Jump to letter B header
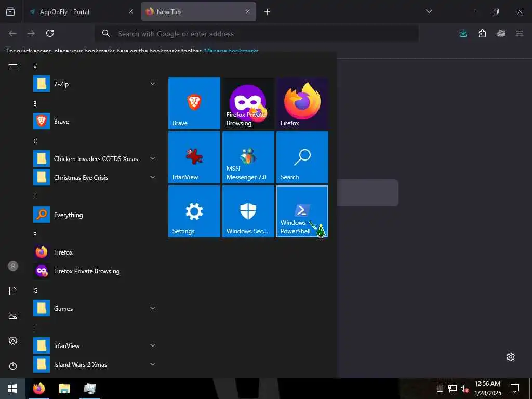Image resolution: width=532 pixels, height=399 pixels. click(x=35, y=103)
